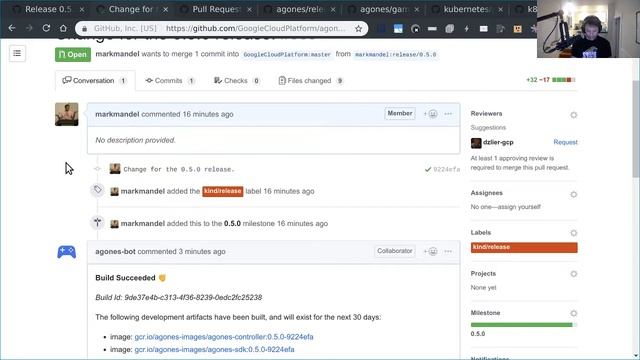Add reaction to agones-bot's comment
This screenshot has width=640, height=360.
tap(431, 251)
